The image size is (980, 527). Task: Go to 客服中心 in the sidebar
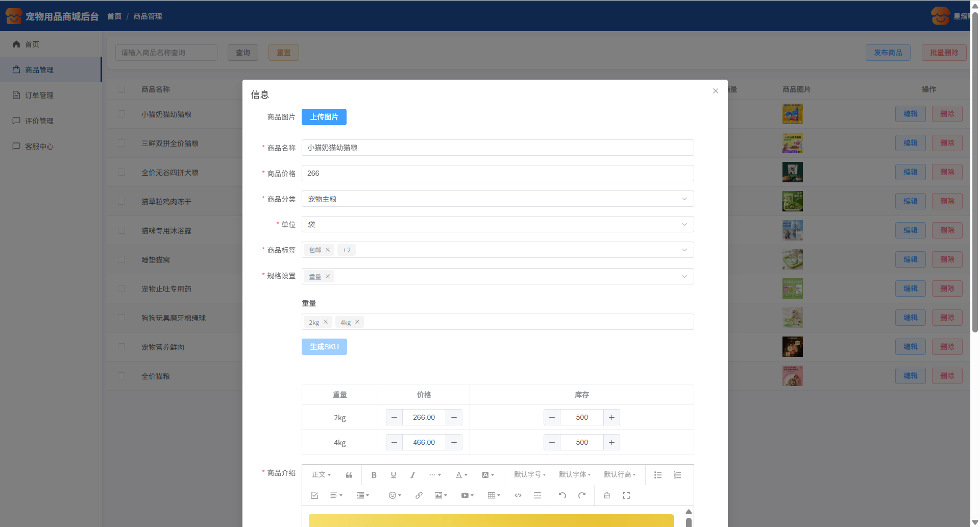point(39,147)
